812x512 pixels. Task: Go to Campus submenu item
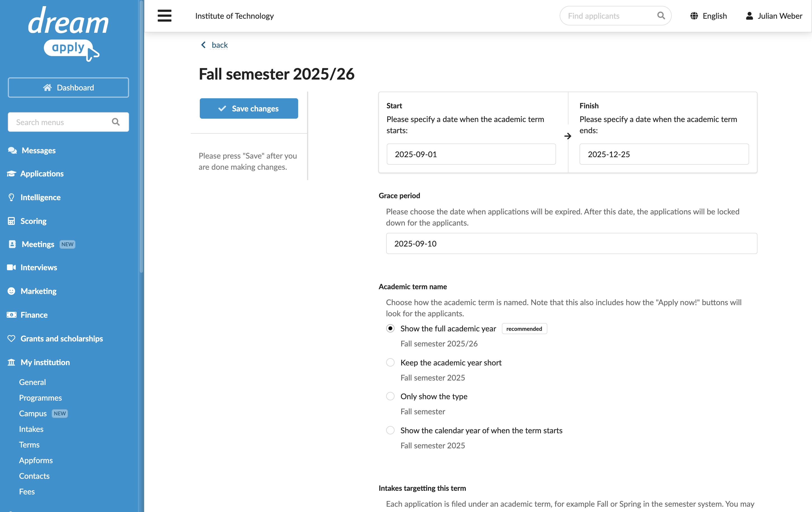[33, 413]
